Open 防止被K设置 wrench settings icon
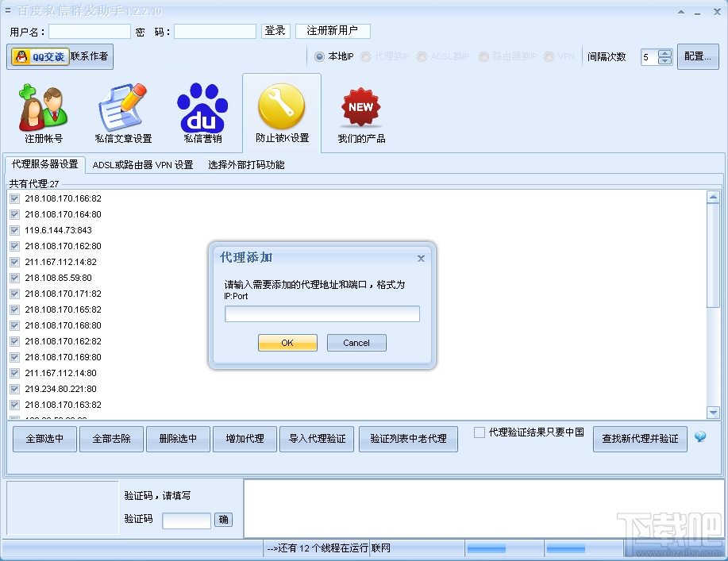Viewport: 728px width, 561px height. click(x=282, y=107)
